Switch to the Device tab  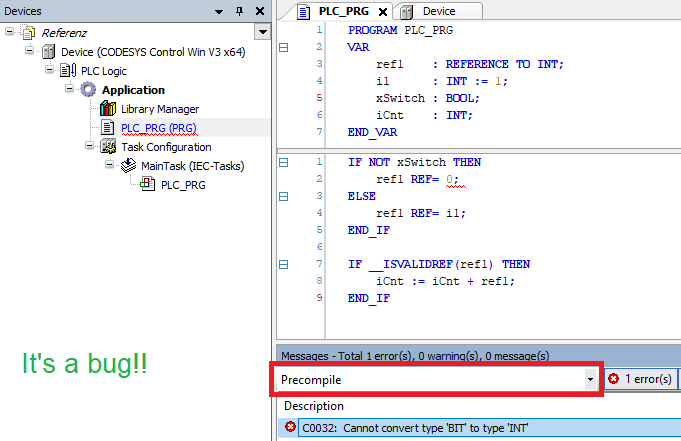tap(438, 11)
